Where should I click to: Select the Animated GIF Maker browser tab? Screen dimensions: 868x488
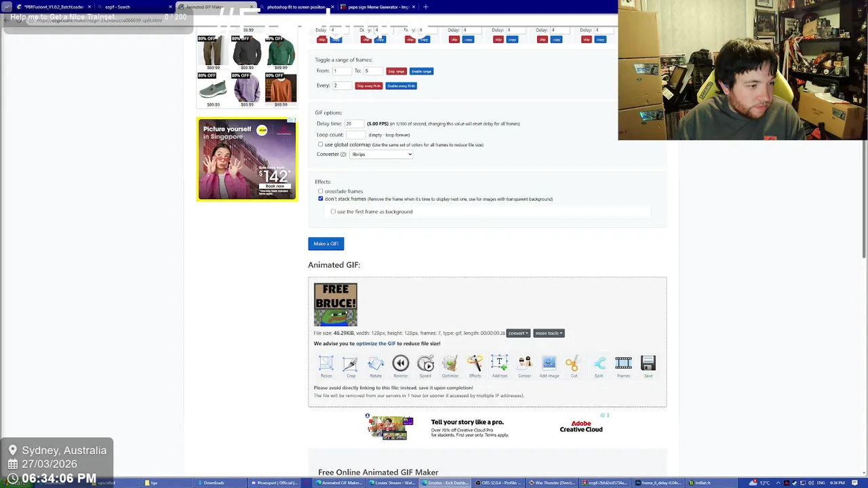(x=214, y=7)
